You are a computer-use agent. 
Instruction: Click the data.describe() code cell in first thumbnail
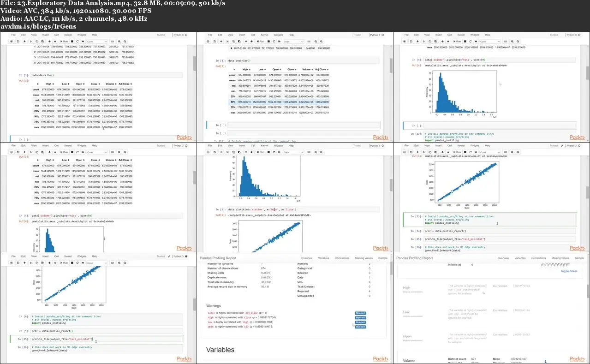106,75
